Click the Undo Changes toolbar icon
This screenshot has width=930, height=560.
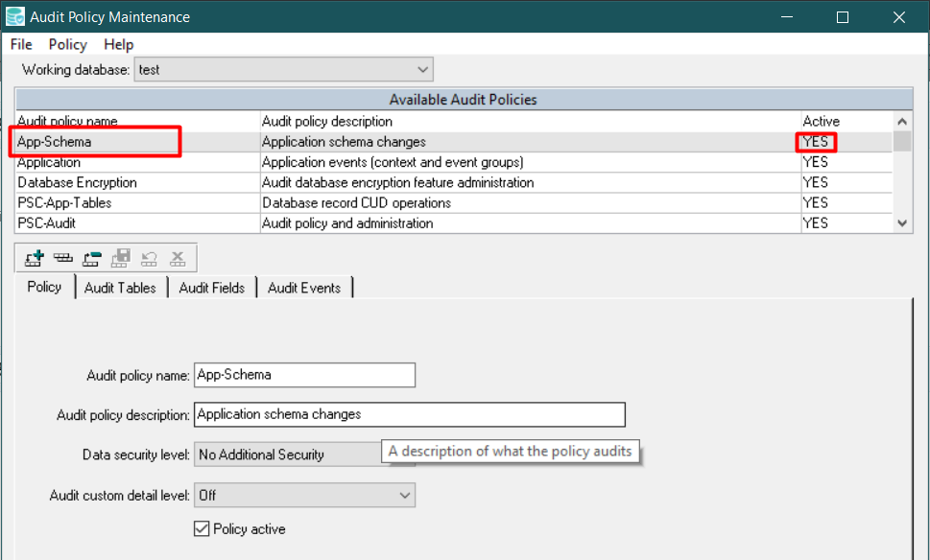[x=149, y=257]
